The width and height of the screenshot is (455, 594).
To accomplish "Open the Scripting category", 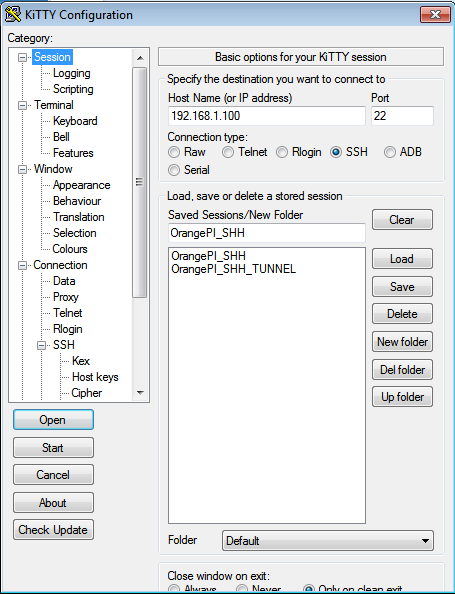I will [73, 89].
